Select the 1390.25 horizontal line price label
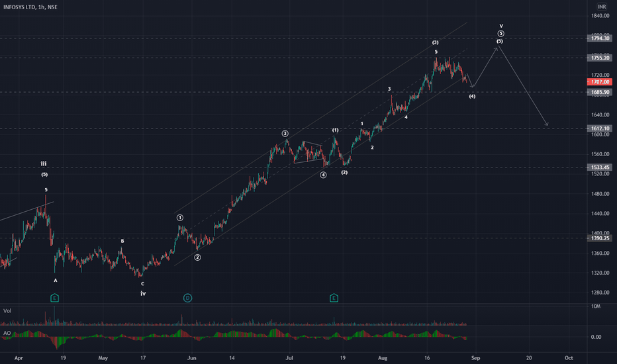 click(600, 238)
